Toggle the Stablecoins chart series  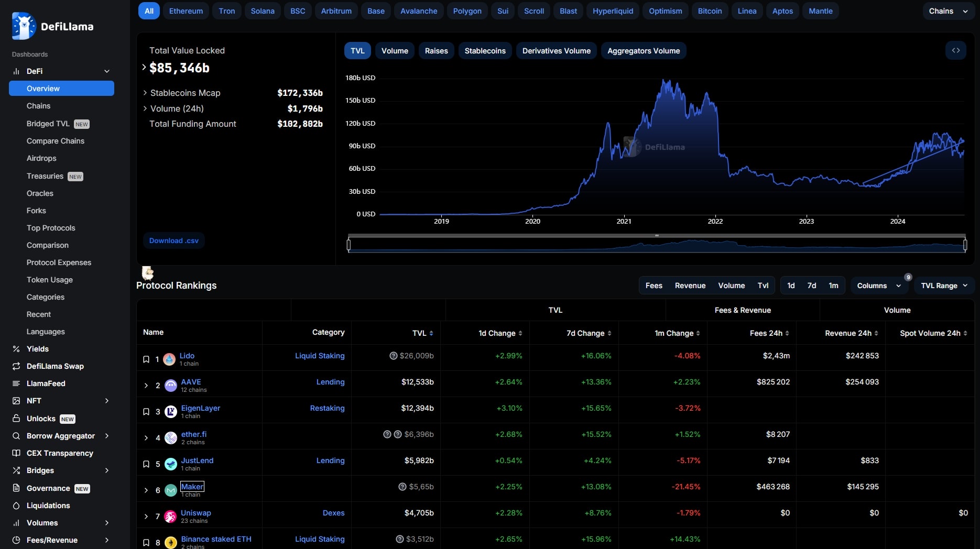[485, 51]
